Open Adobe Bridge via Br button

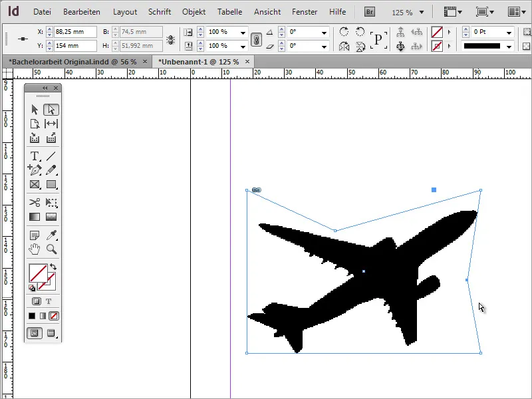[x=370, y=12]
